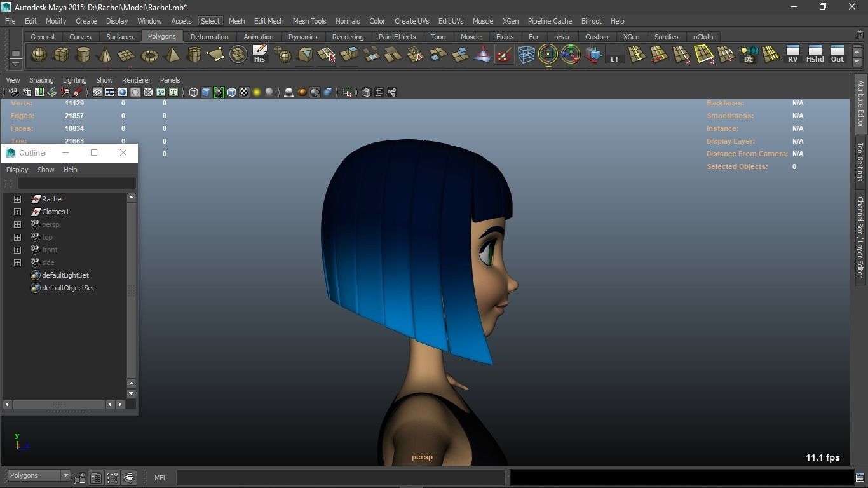
Task: Toggle the film gate icon in panel toolbar
Action: [110, 92]
